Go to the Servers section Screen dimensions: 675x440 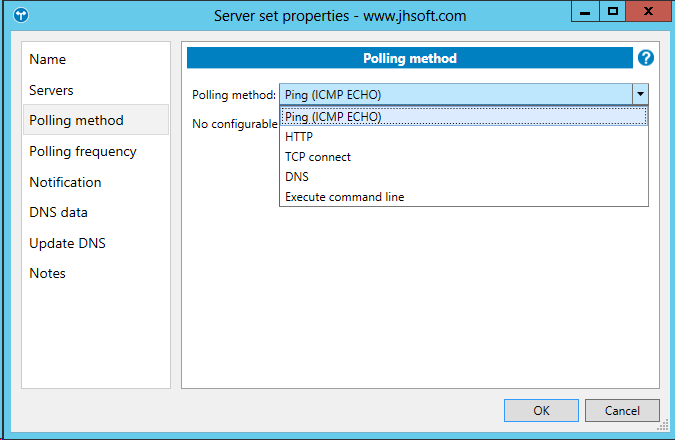51,90
